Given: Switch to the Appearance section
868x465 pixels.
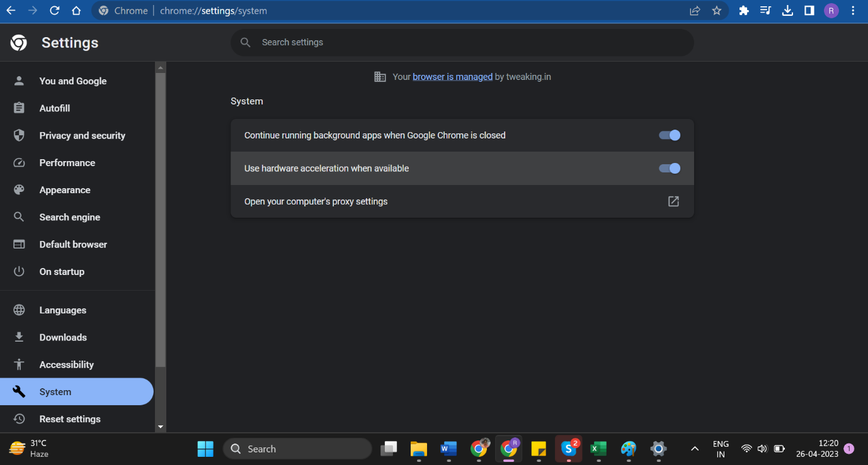Looking at the screenshot, I should point(66,189).
